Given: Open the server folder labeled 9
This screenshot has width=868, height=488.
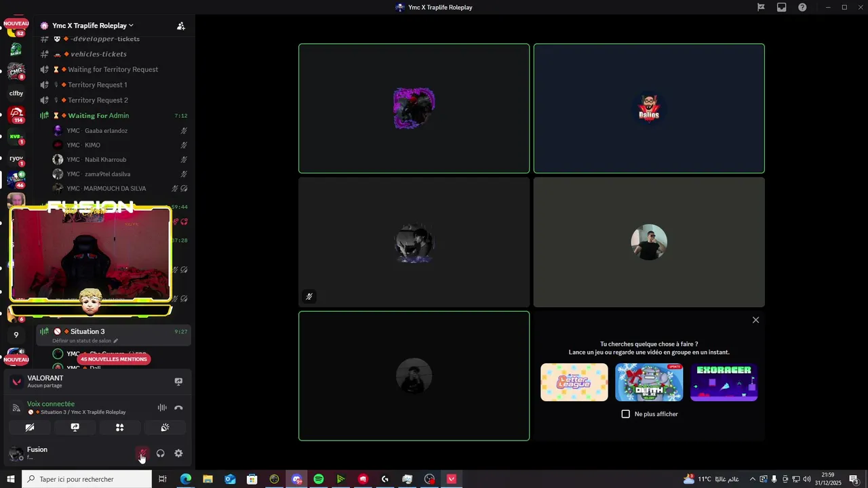Looking at the screenshot, I should click(16, 335).
